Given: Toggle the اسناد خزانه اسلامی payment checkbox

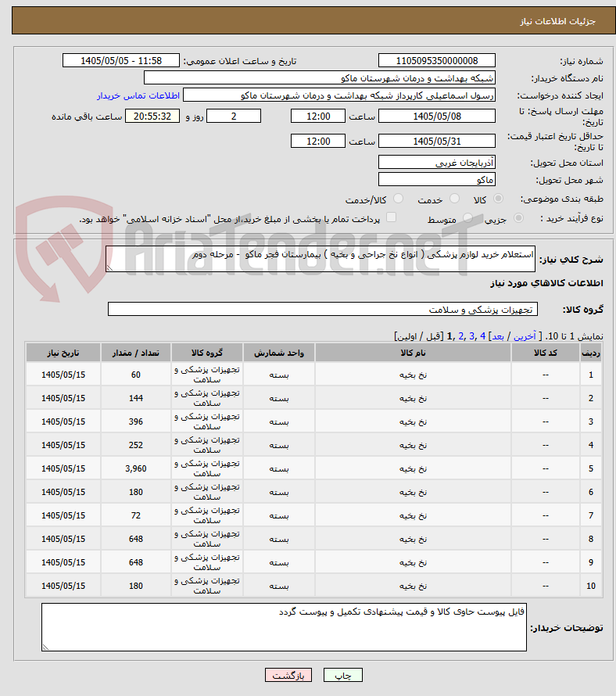Looking at the screenshot, I should click(x=391, y=217).
